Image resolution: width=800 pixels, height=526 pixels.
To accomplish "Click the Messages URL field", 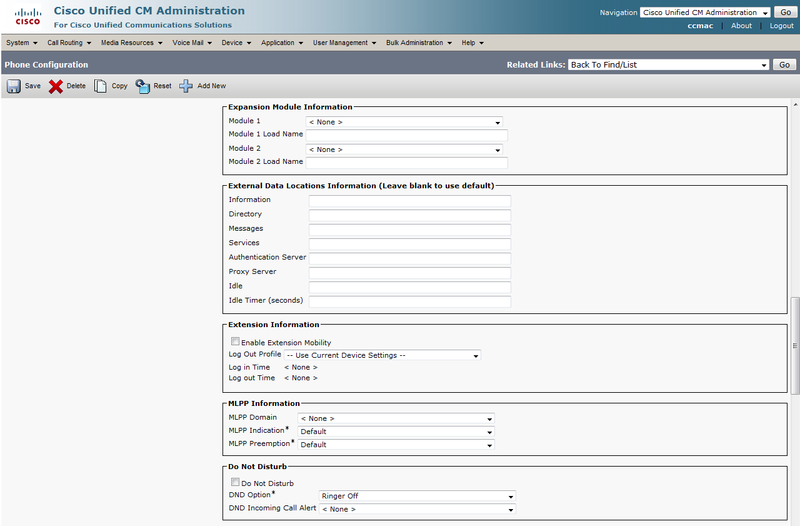I will 410,230.
